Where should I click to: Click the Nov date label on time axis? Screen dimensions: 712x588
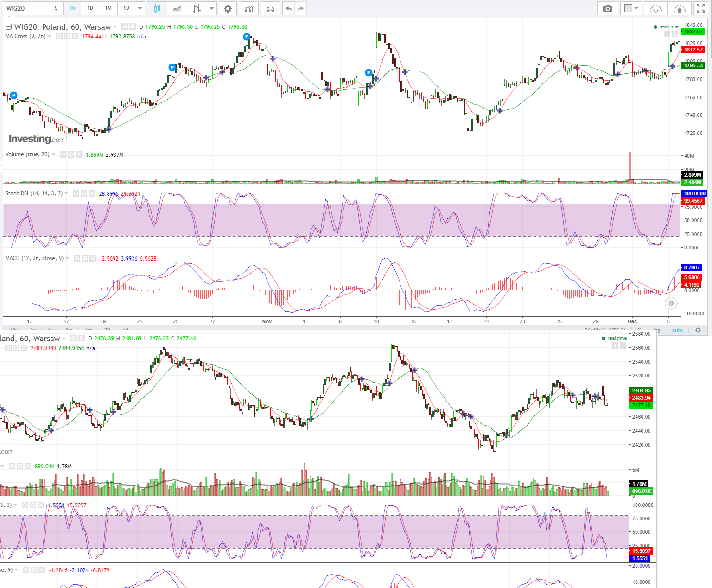coord(267,321)
